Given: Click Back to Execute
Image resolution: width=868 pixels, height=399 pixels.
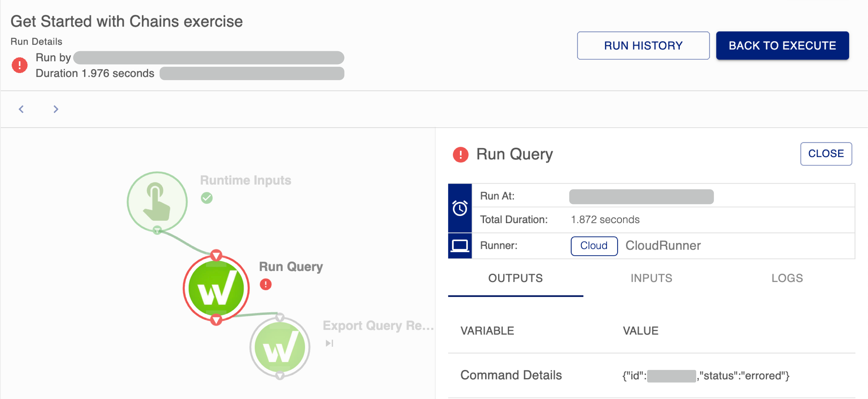Looking at the screenshot, I should (782, 45).
